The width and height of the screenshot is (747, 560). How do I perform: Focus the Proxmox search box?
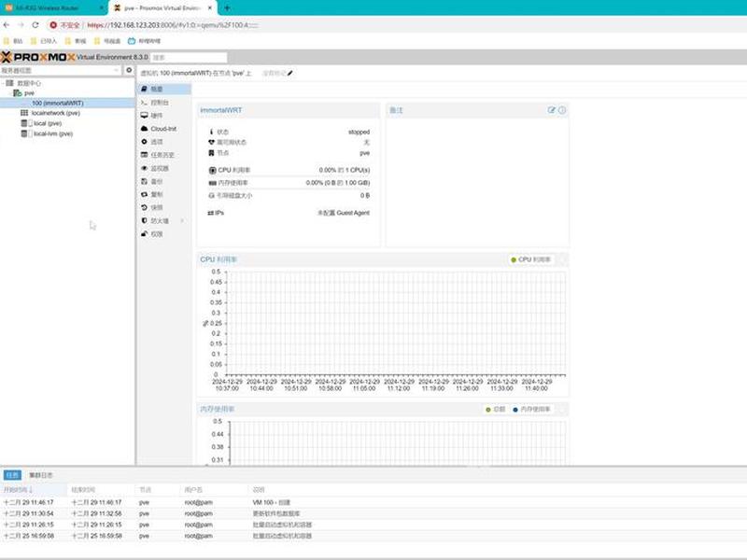(189, 58)
